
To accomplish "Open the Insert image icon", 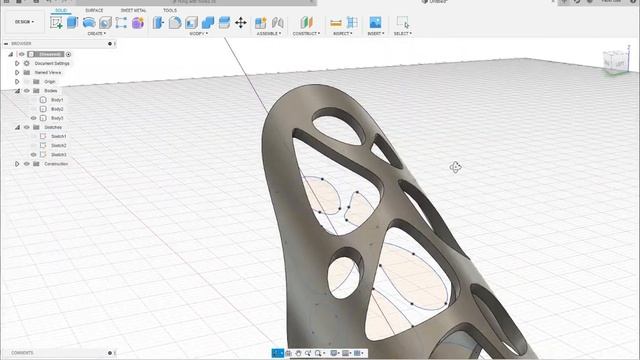I will coord(375,22).
